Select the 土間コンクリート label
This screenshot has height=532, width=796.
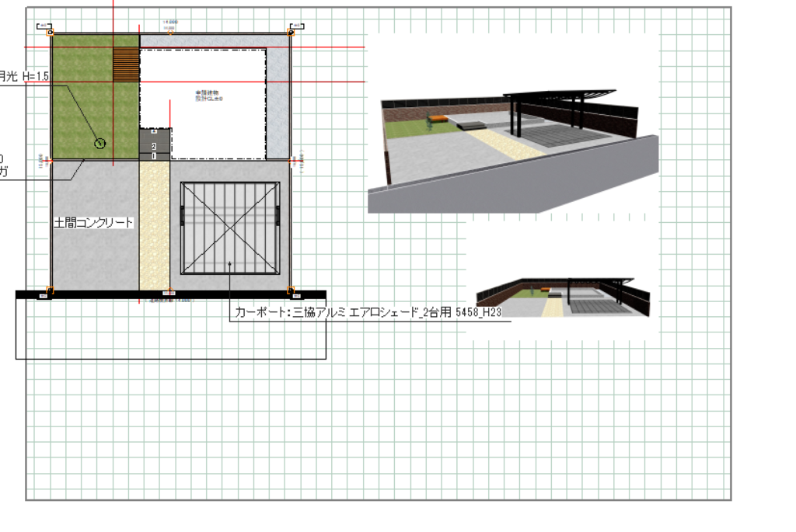pos(93,223)
